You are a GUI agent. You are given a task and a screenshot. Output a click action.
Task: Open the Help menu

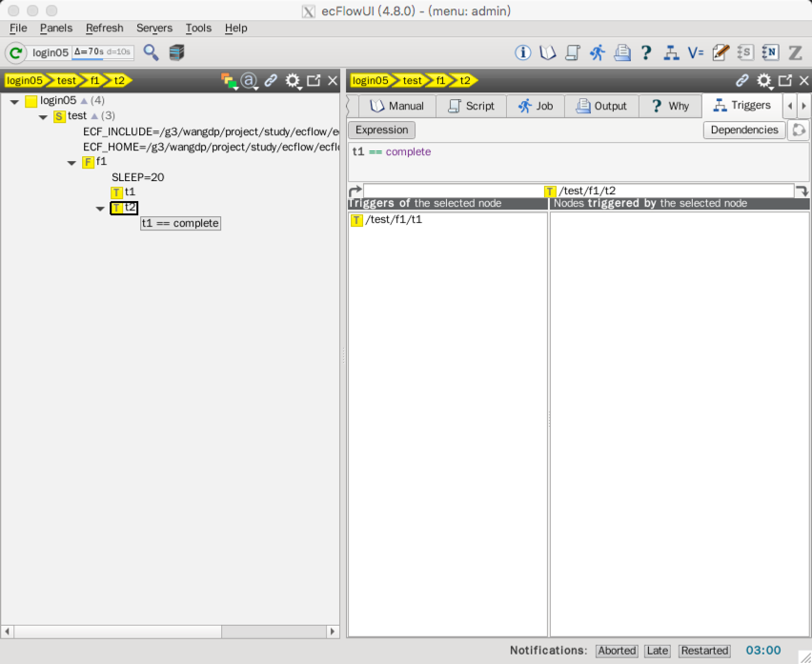point(235,28)
